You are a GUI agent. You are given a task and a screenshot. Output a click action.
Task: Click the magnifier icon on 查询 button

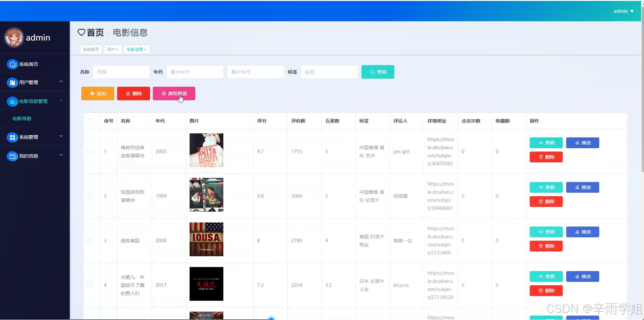click(x=372, y=72)
